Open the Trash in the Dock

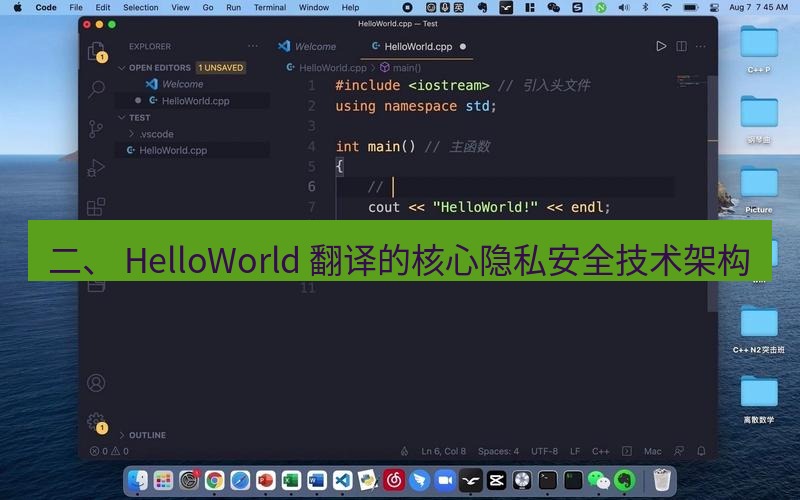point(662,480)
